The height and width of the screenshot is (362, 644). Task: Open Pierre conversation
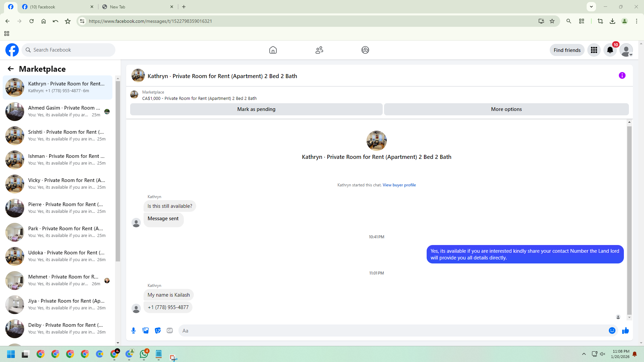coord(58,208)
